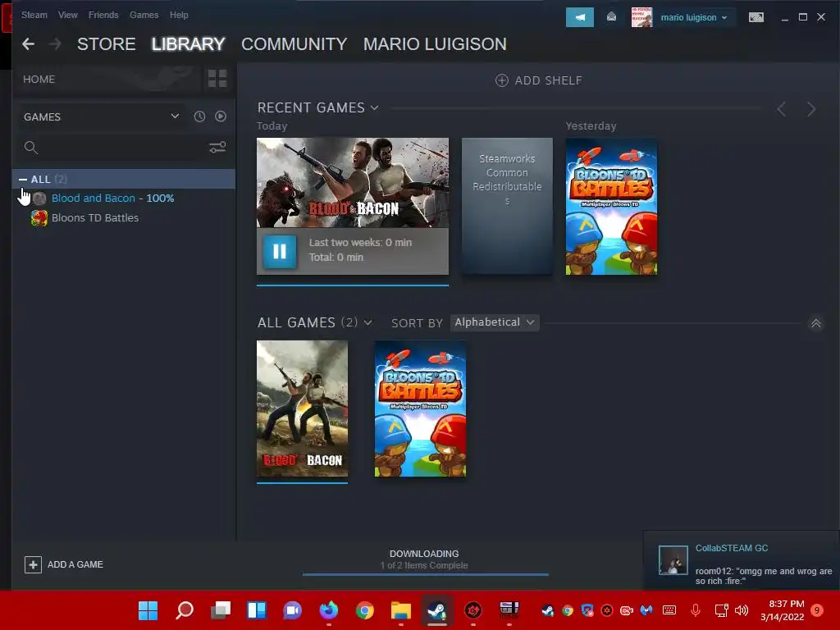Open the clock and date panel
The height and width of the screenshot is (630, 840).
click(x=782, y=610)
